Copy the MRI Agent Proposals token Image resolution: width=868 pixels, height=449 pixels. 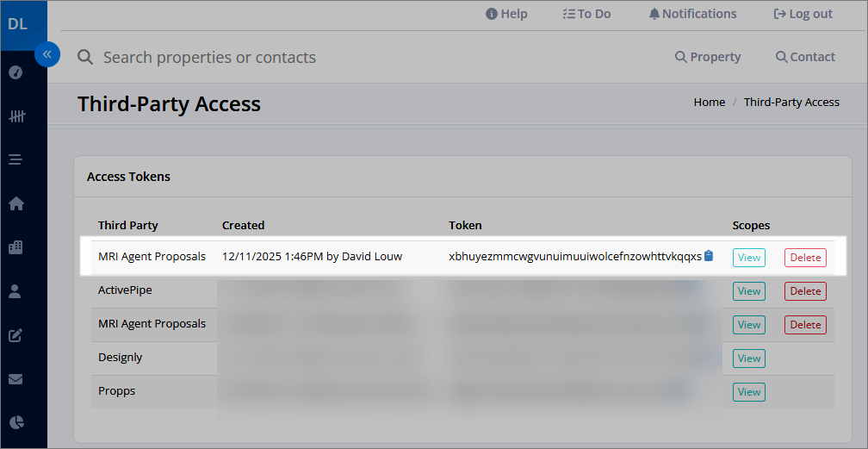click(709, 256)
